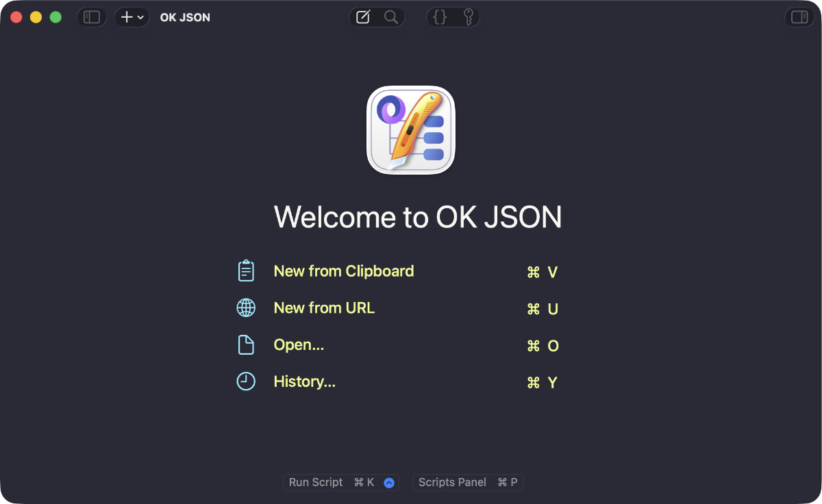Click the compose edit pencil icon
Viewport: 822px width, 504px height.
coord(363,17)
